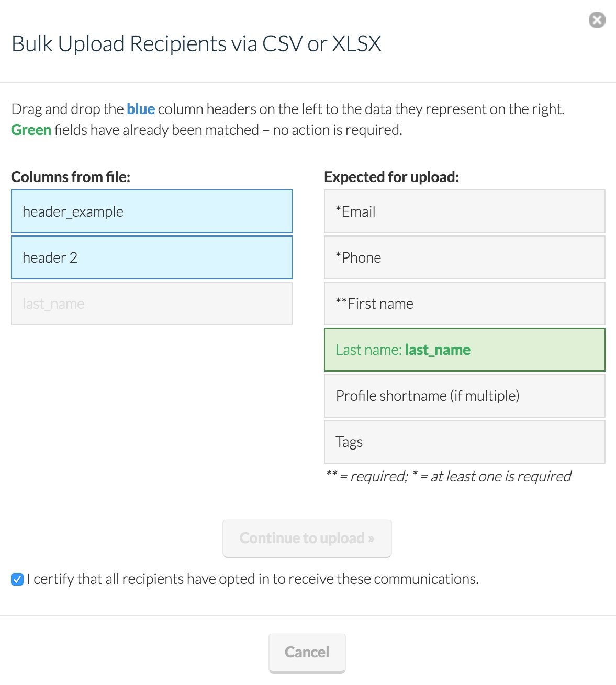This screenshot has width=616, height=685.
Task: Click the **First name expected field
Action: (464, 304)
